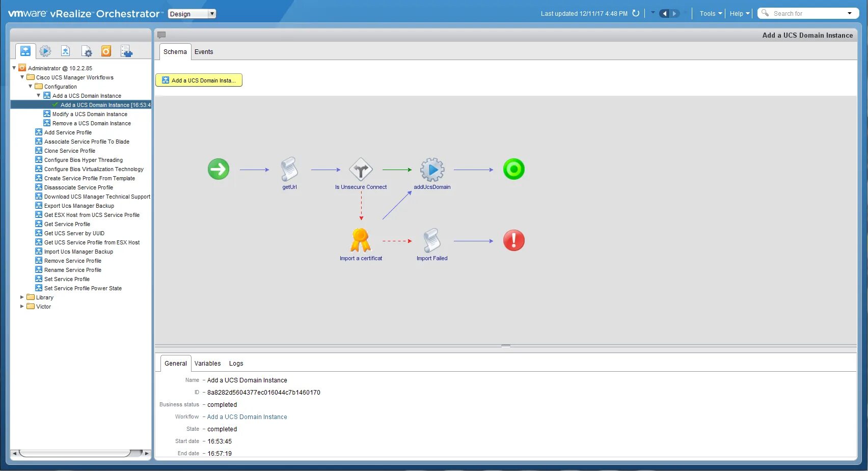The image size is (868, 471).
Task: Select Get ESX Host from UCS Service Profile
Action: [x=92, y=215]
